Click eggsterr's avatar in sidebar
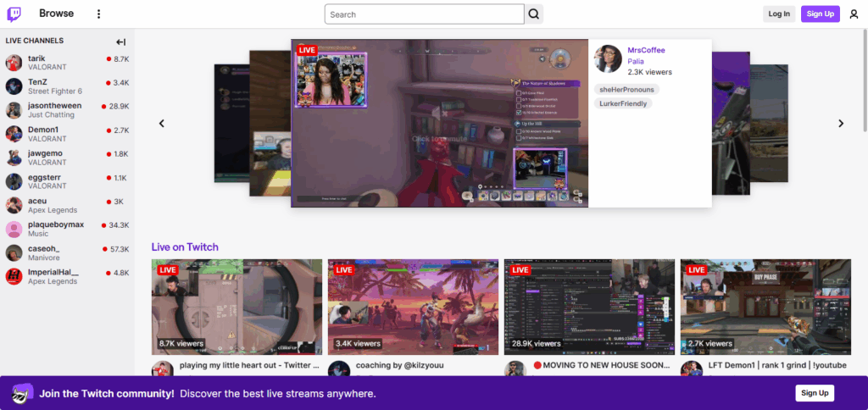868x410 pixels. point(14,181)
